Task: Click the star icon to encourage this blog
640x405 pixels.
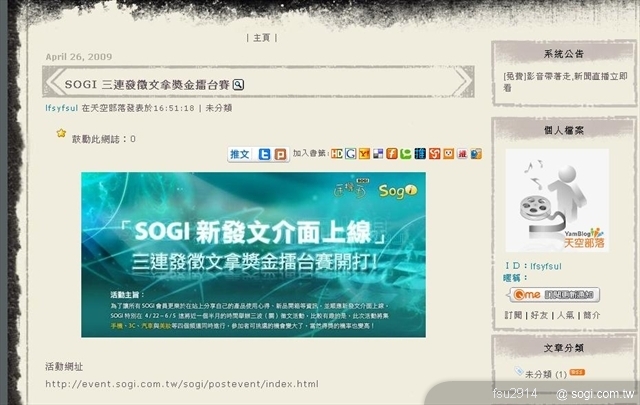Action: pos(61,133)
